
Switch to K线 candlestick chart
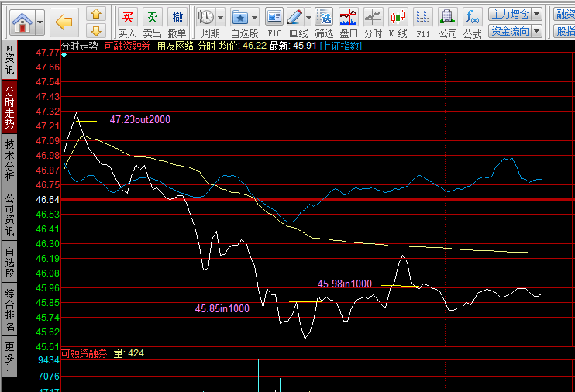point(398,22)
